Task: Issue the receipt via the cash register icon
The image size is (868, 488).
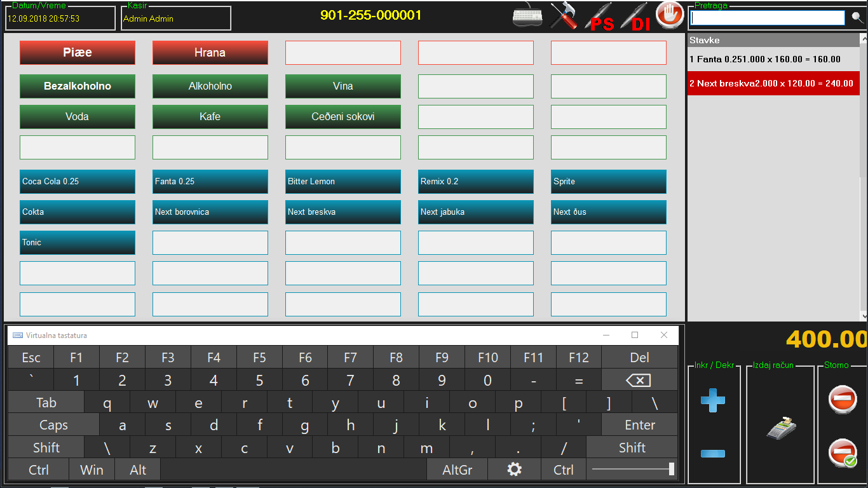Action: pyautogui.click(x=782, y=428)
